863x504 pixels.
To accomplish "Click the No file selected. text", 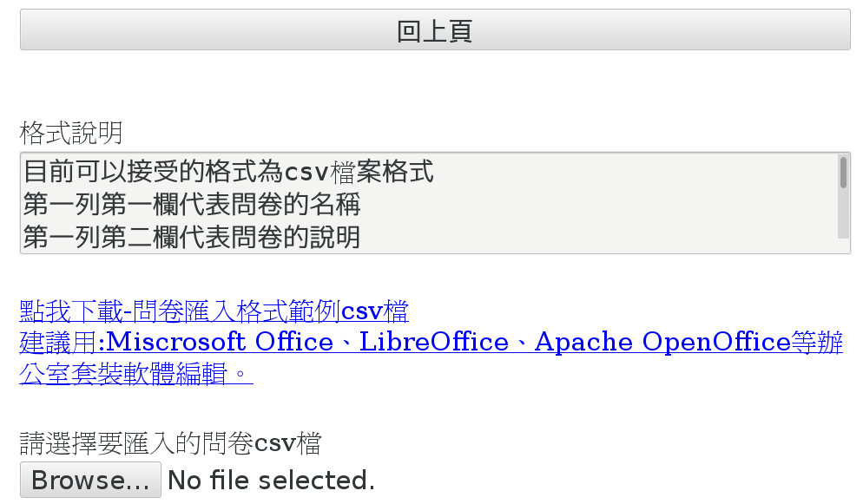I will point(271,481).
